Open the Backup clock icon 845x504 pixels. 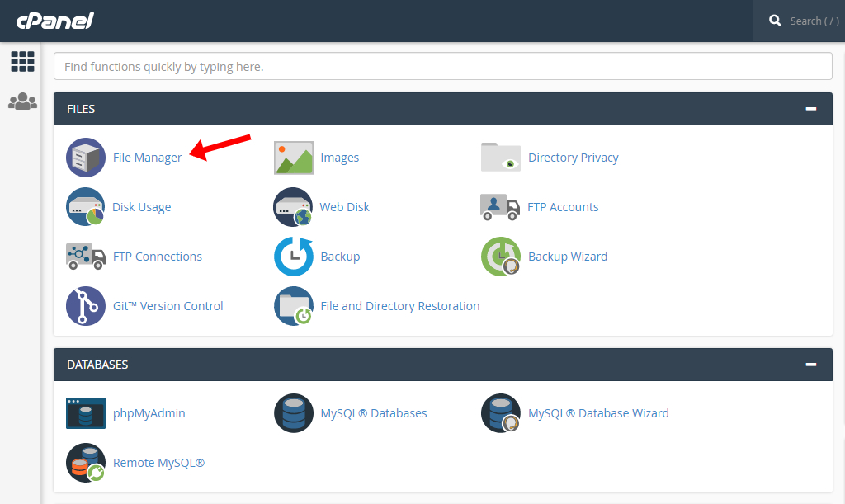tap(294, 257)
